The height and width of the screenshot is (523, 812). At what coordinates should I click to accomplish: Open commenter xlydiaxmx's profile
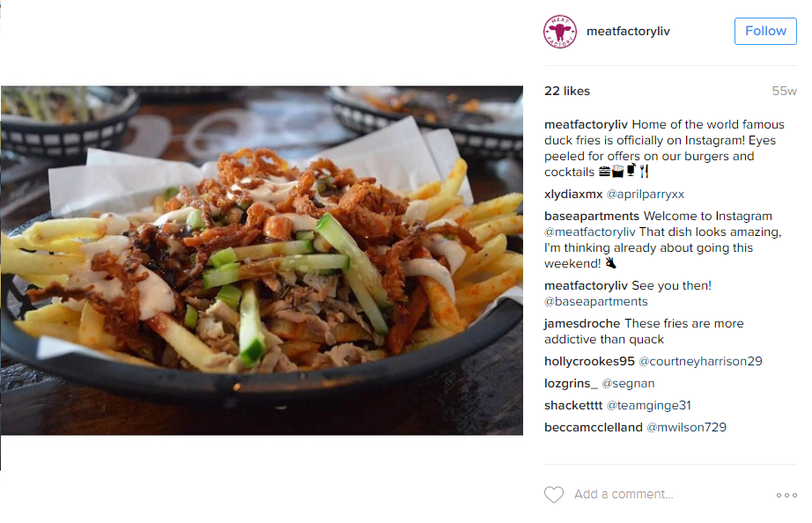(x=573, y=195)
